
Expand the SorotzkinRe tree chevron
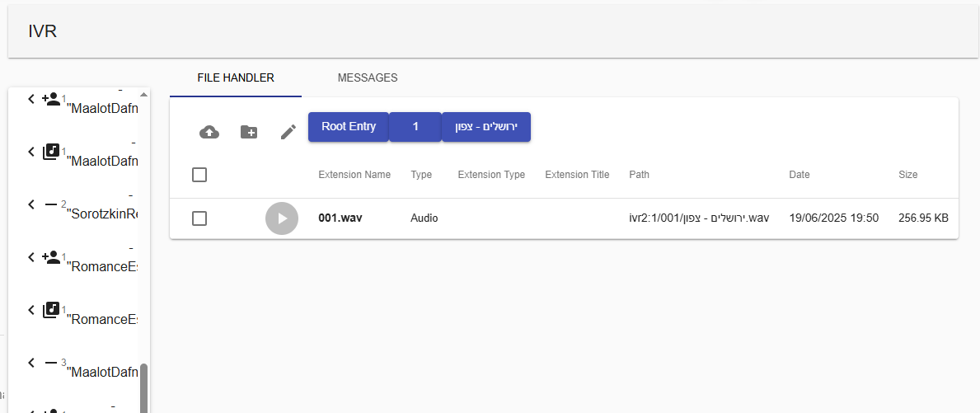30,204
